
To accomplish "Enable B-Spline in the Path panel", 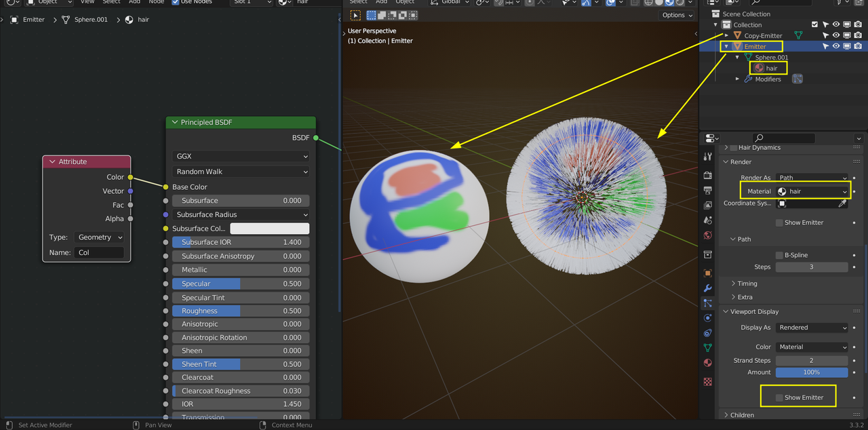I will pos(779,254).
